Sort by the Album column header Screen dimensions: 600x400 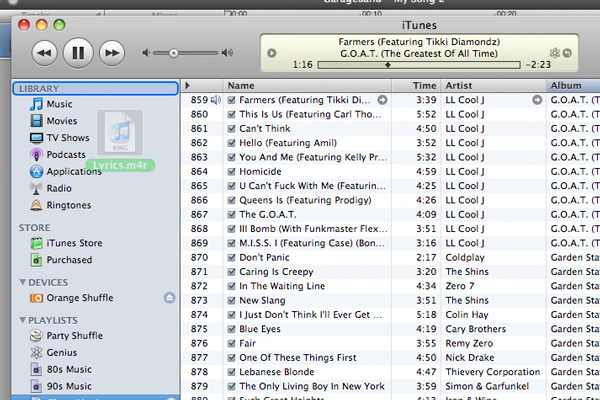pyautogui.click(x=573, y=85)
